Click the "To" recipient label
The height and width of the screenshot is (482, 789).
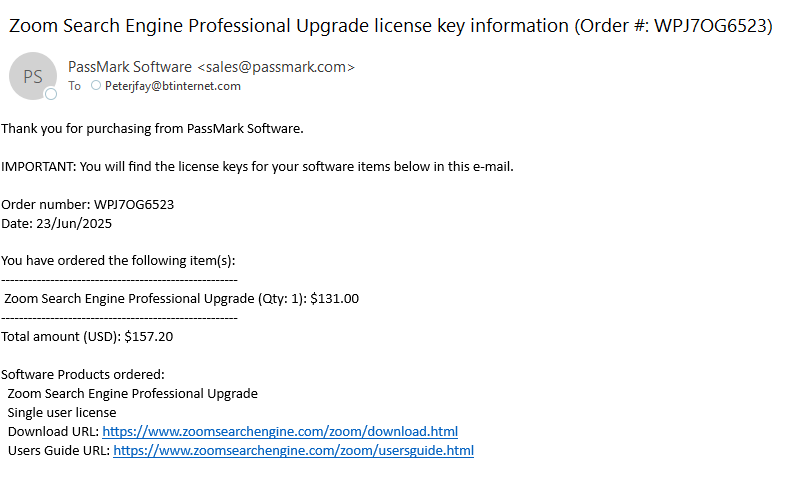(x=74, y=86)
